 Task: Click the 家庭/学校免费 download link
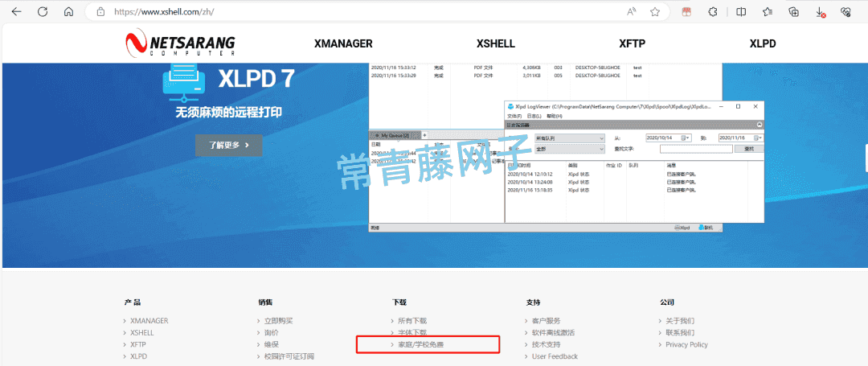[420, 344]
